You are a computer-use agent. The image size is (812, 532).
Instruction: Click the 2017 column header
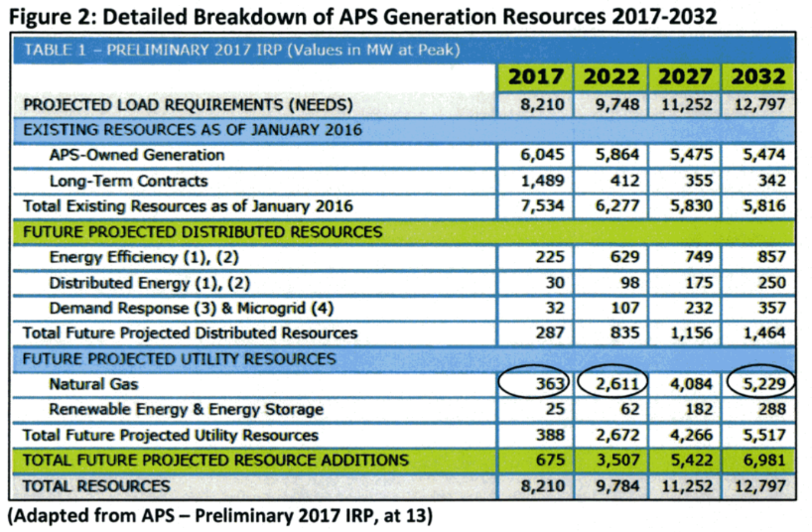(x=535, y=76)
